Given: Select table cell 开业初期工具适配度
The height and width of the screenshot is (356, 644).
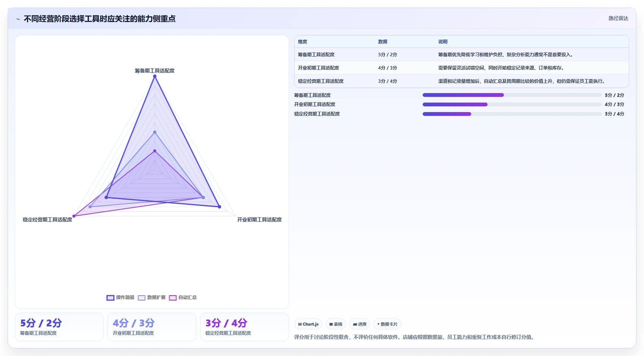Looking at the screenshot, I should click(319, 68).
